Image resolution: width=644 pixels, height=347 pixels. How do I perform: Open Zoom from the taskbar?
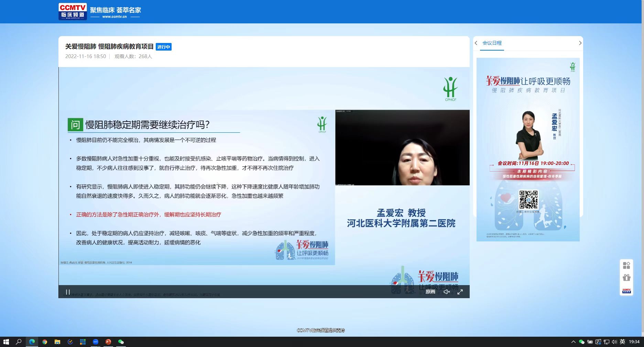[96, 342]
